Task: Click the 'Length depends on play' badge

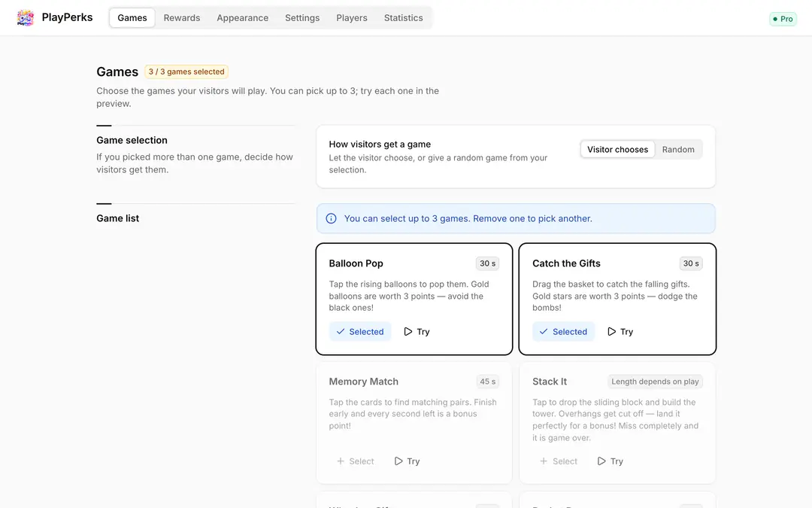Action: 655,382
